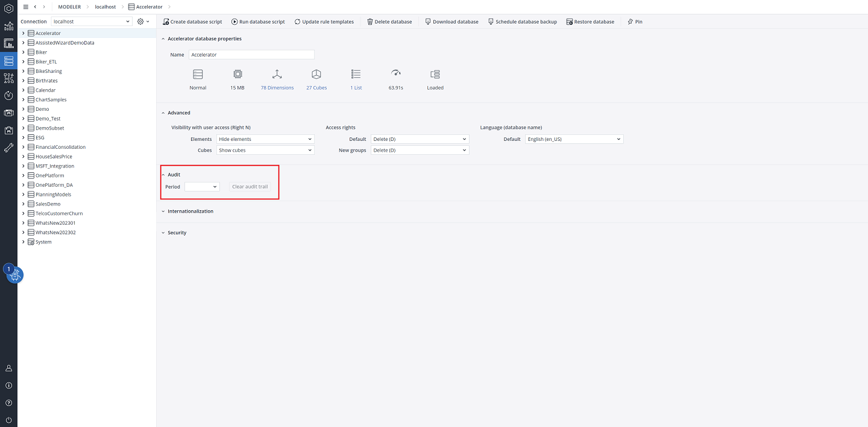This screenshot has height=427, width=868.
Task: Open the 27 Cubes link
Action: coord(316,88)
